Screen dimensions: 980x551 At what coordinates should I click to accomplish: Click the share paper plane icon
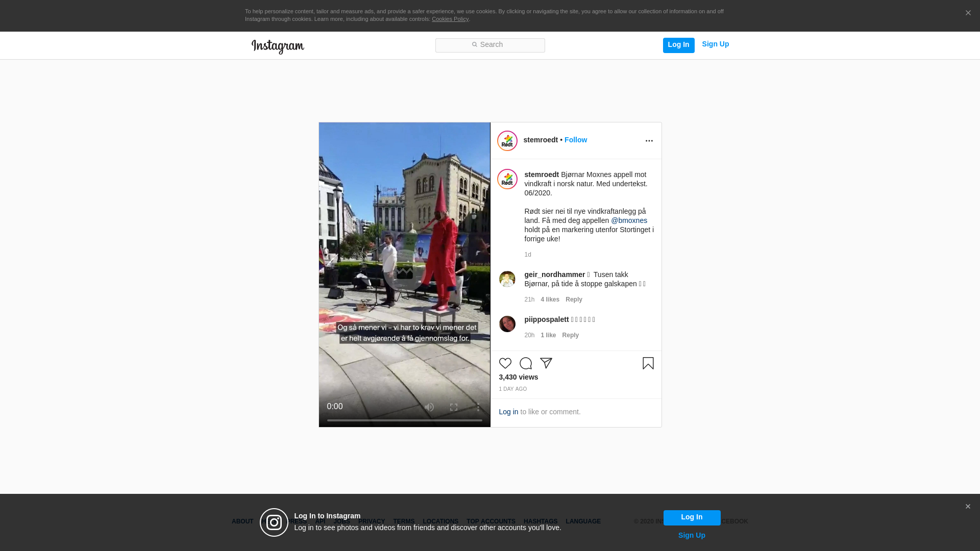point(546,363)
